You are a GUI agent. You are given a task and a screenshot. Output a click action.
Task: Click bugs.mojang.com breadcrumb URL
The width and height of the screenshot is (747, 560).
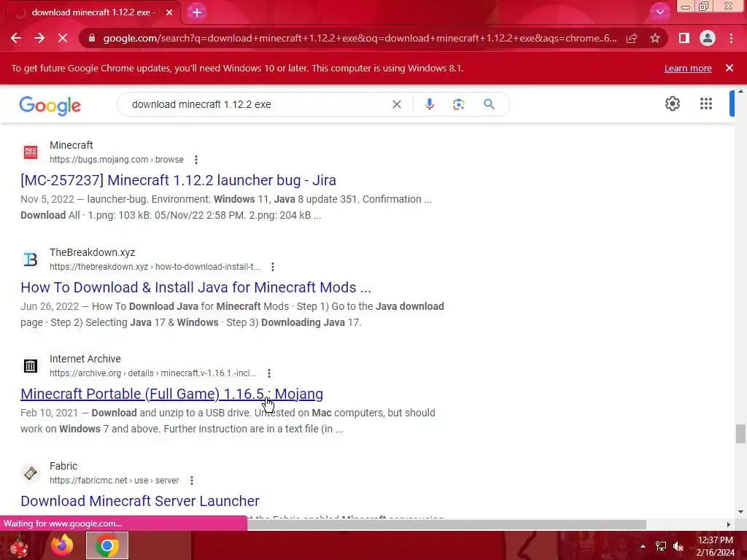[116, 160]
